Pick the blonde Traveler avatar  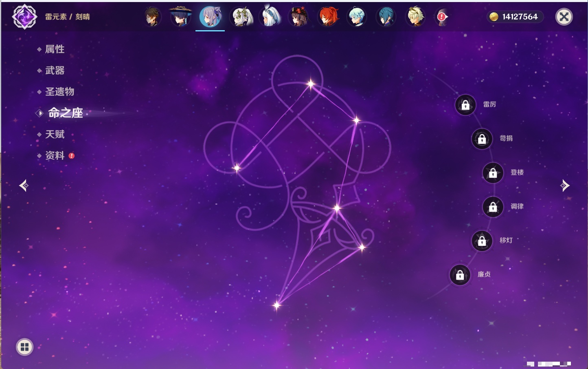415,17
